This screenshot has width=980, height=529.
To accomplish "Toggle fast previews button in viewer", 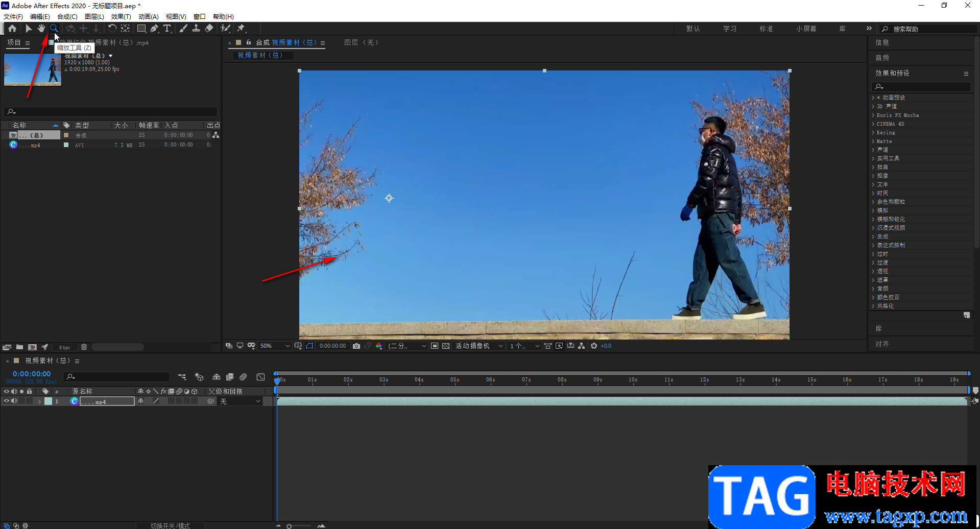I will point(559,346).
